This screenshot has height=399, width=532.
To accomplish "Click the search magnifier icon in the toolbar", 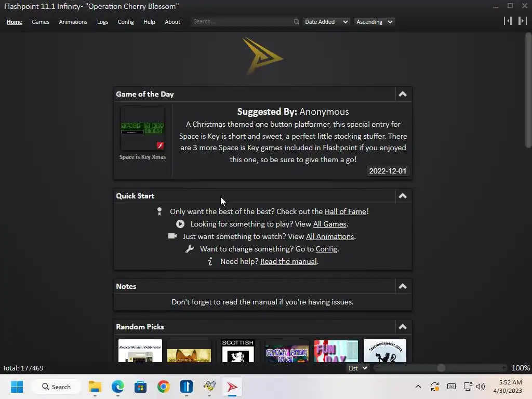I will point(296,22).
